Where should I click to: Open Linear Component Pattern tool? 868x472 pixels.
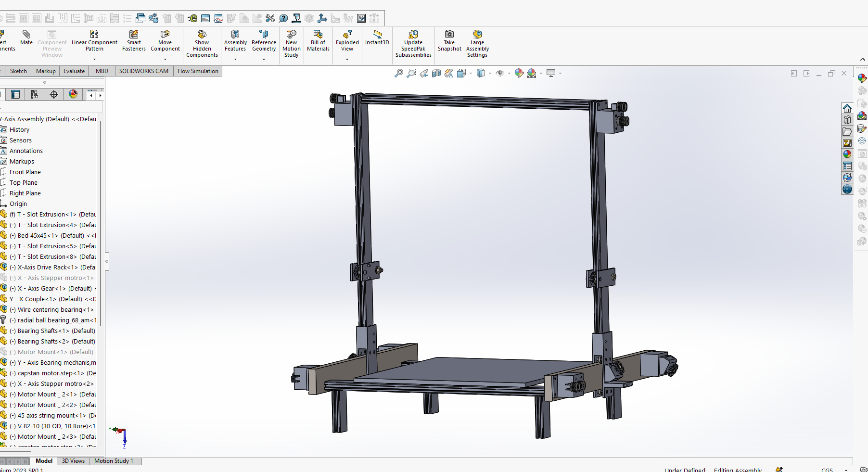(x=94, y=40)
